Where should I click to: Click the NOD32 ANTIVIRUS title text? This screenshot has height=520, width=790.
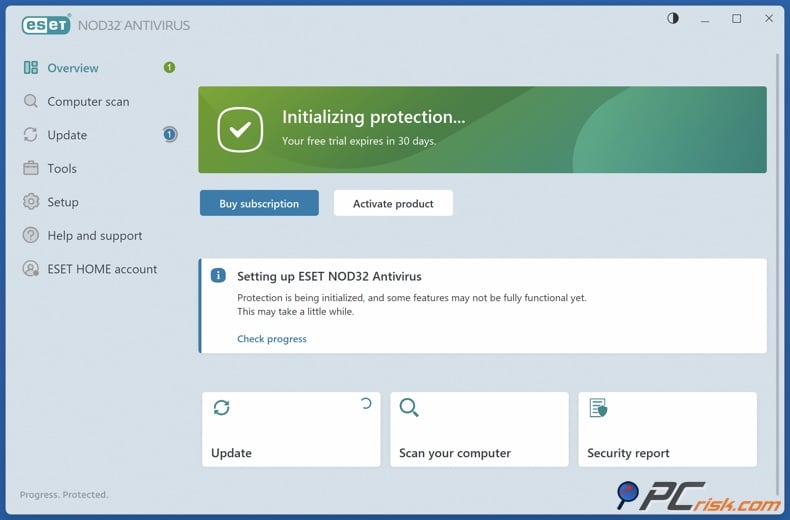(x=134, y=25)
